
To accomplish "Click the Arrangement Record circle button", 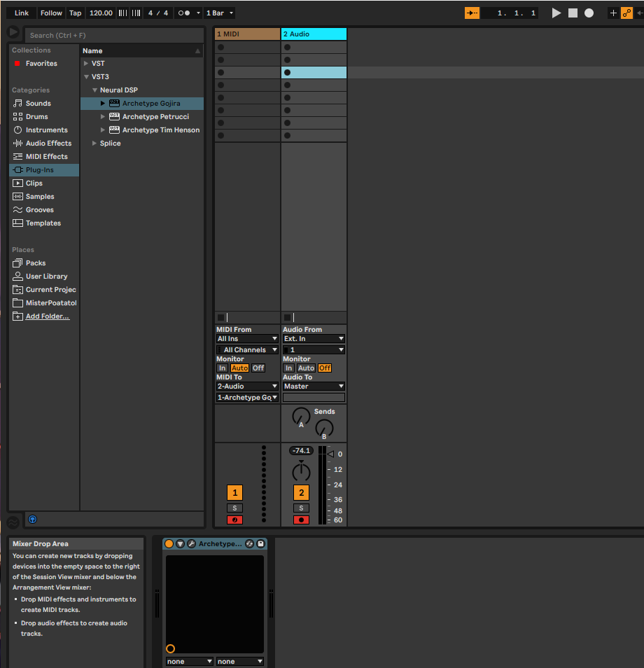I will click(x=589, y=13).
